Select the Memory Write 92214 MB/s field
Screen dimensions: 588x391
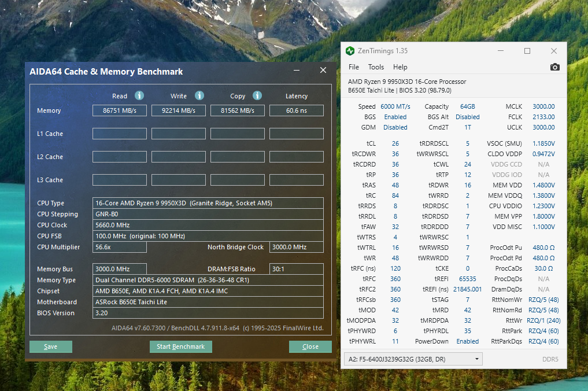point(179,110)
